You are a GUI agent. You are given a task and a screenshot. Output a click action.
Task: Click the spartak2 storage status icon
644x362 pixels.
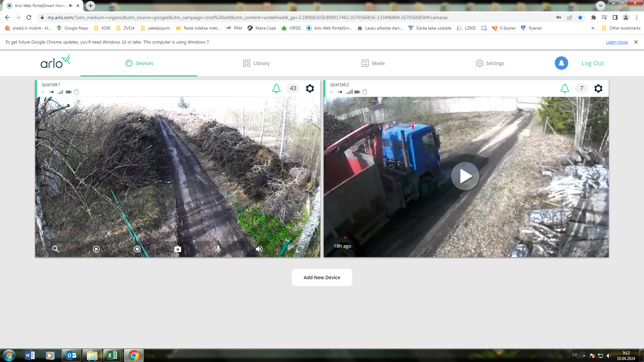coord(365,92)
